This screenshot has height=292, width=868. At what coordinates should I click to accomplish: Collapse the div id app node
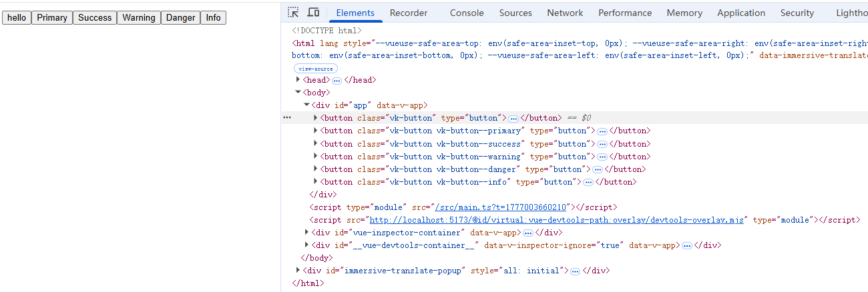(306, 105)
